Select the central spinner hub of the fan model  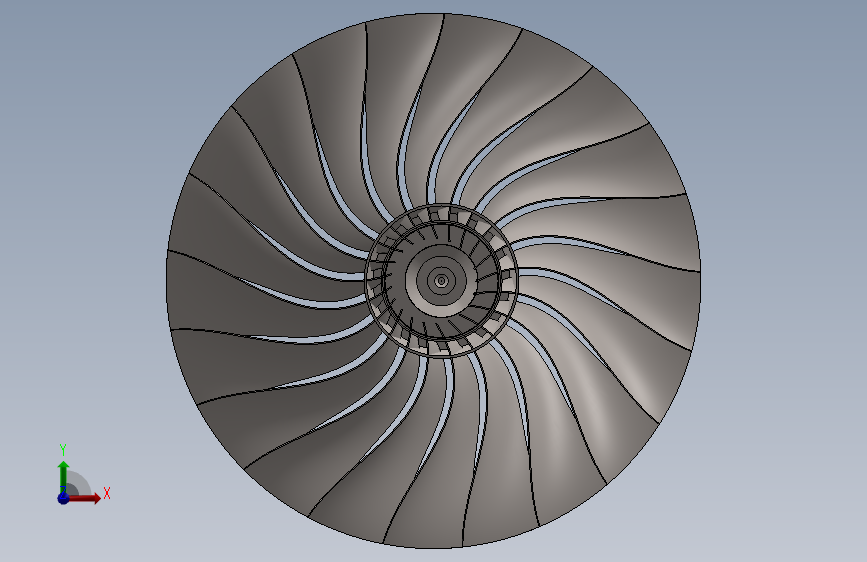441,281
